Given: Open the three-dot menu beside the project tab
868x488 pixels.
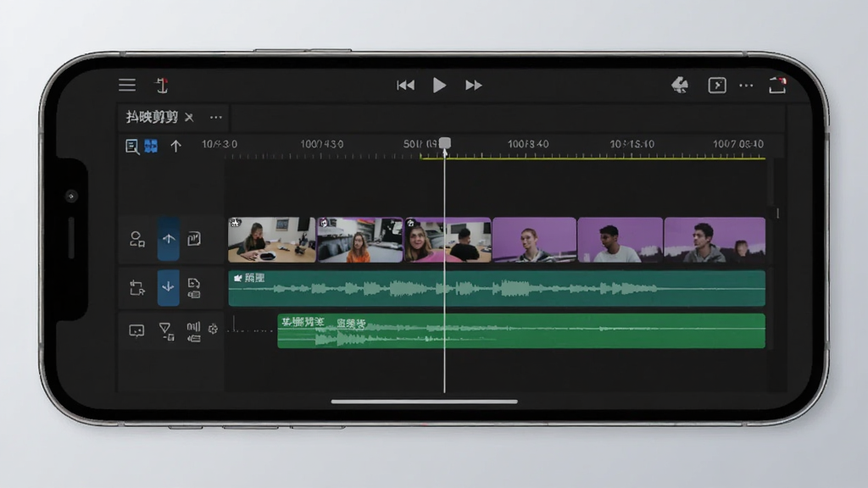Looking at the screenshot, I should tap(216, 117).
